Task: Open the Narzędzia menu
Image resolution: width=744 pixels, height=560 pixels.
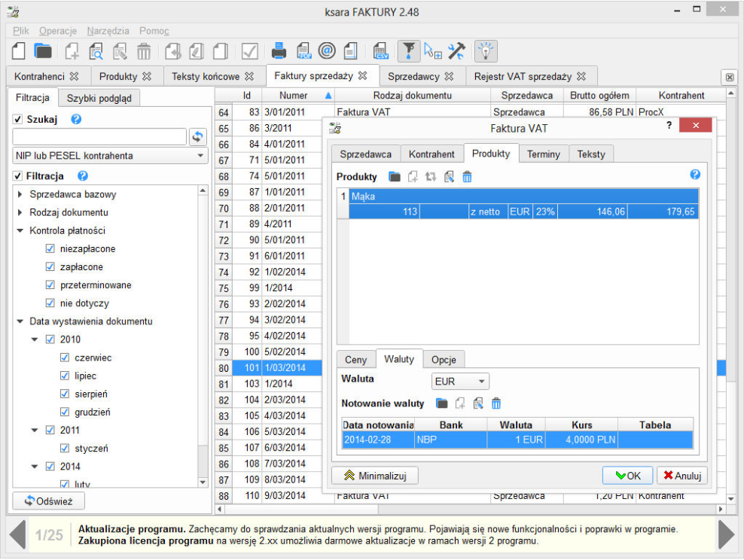Action: 108,31
